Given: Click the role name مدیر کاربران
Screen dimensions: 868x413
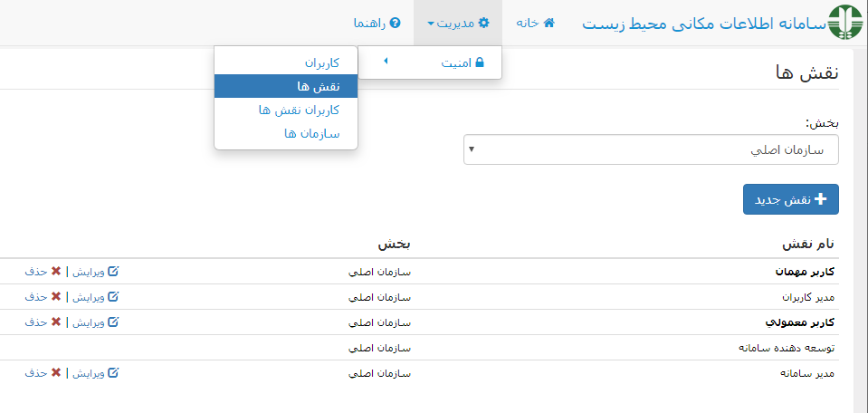Looking at the screenshot, I should coord(807,297).
